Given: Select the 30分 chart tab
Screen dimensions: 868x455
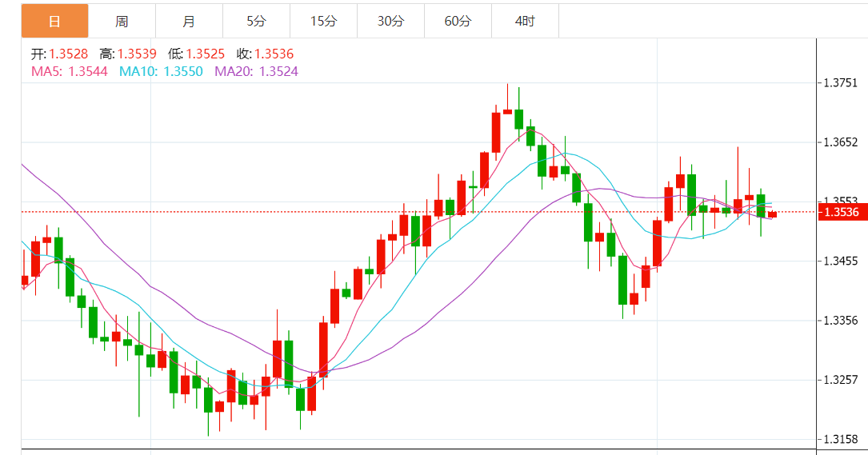Looking at the screenshot, I should 390,22.
